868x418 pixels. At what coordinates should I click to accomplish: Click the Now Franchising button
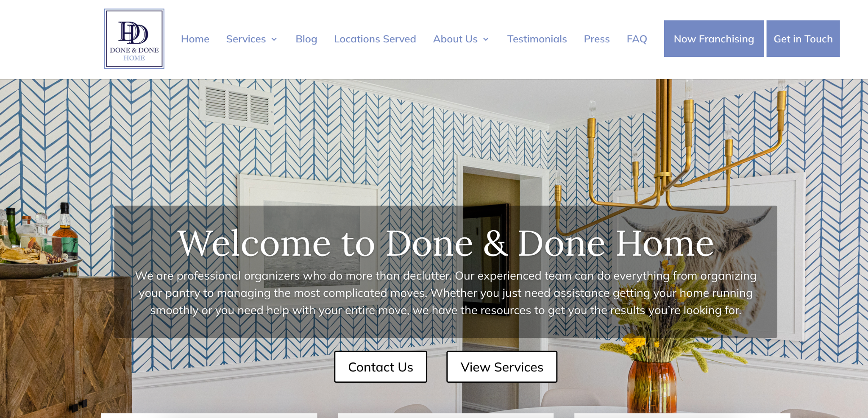(714, 39)
